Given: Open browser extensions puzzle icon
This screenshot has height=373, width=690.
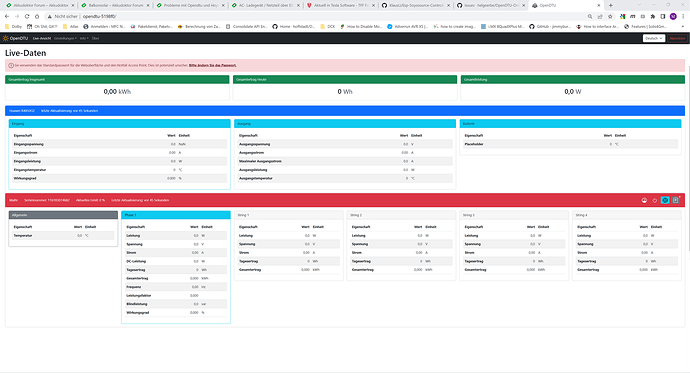Looking at the screenshot, I should pyautogui.click(x=653, y=16).
